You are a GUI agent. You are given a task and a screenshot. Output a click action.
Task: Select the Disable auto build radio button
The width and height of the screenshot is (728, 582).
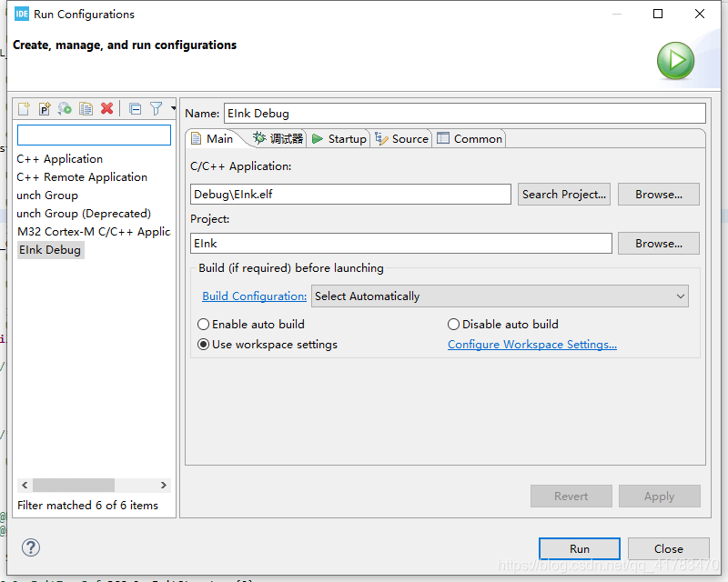[453, 324]
